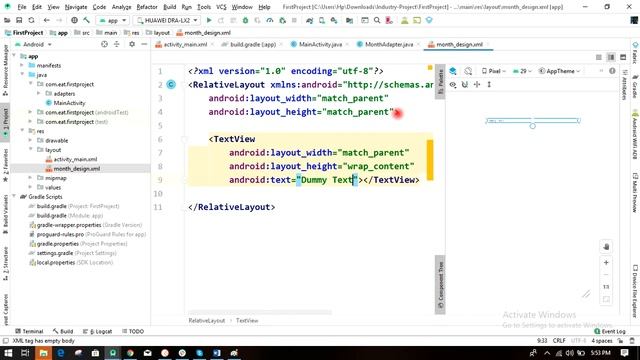This screenshot has width=640, height=360.
Task: Switch to MonthAdapter.java tab
Action: [389, 44]
